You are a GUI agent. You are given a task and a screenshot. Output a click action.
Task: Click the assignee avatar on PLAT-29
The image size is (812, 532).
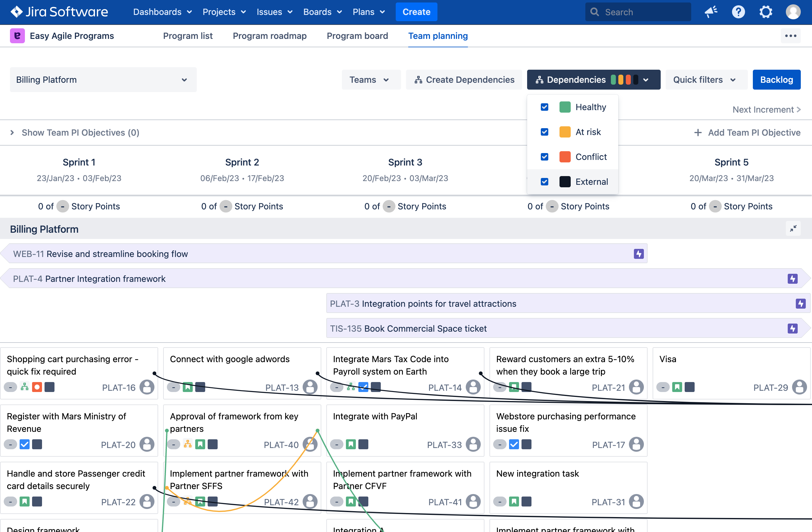coord(799,387)
